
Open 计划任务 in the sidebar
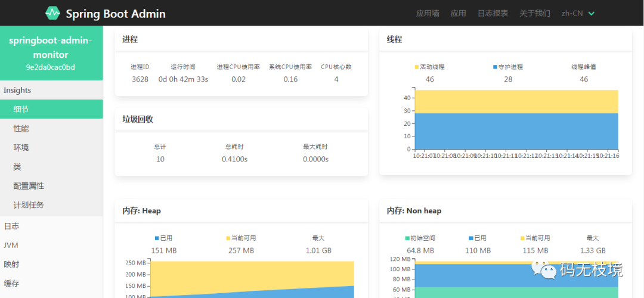(x=29, y=204)
